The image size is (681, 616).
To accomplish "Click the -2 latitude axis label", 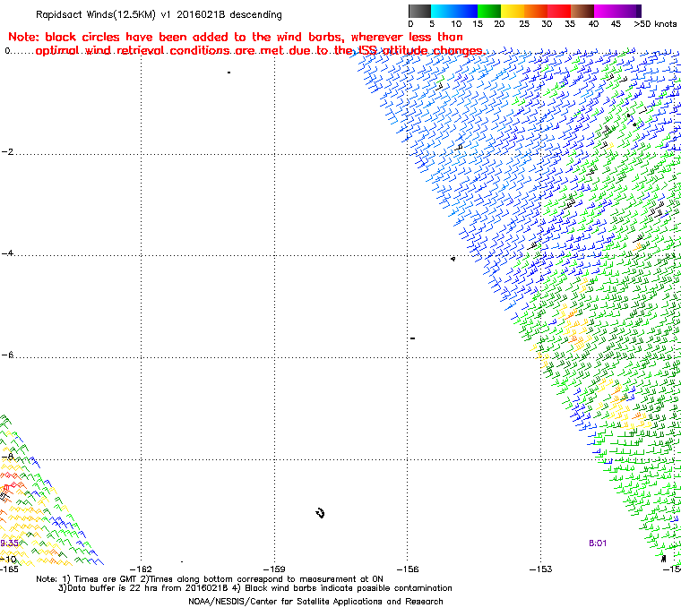I will pyautogui.click(x=7, y=152).
